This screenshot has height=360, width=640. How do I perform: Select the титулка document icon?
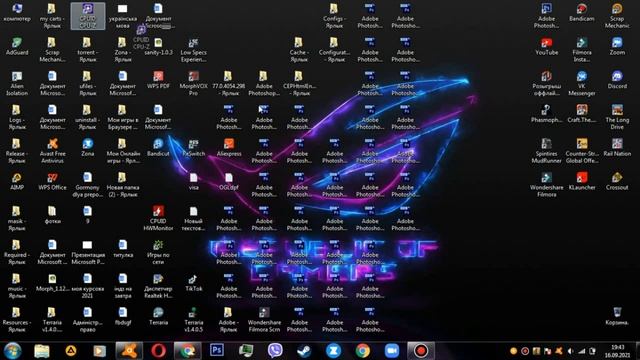123,249
